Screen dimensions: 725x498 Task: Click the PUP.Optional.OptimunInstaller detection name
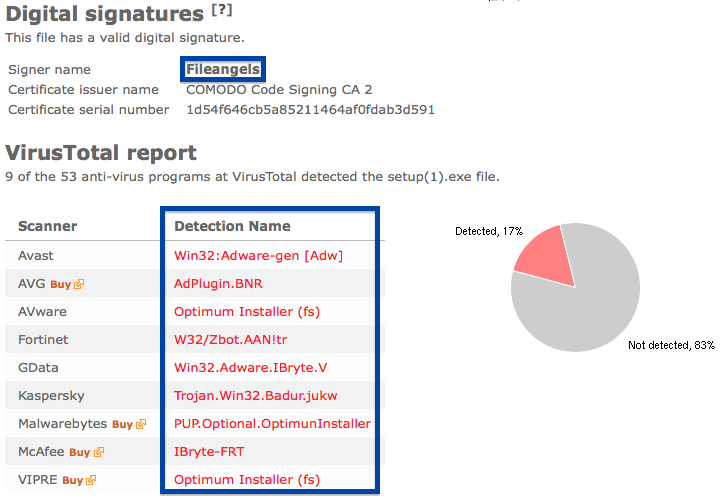pos(272,424)
